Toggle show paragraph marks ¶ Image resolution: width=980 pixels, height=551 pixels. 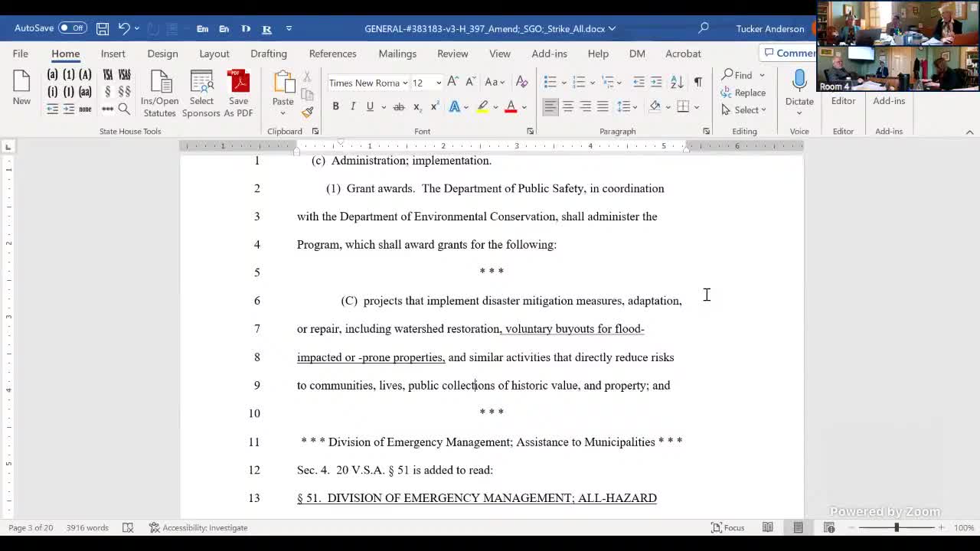(x=697, y=82)
